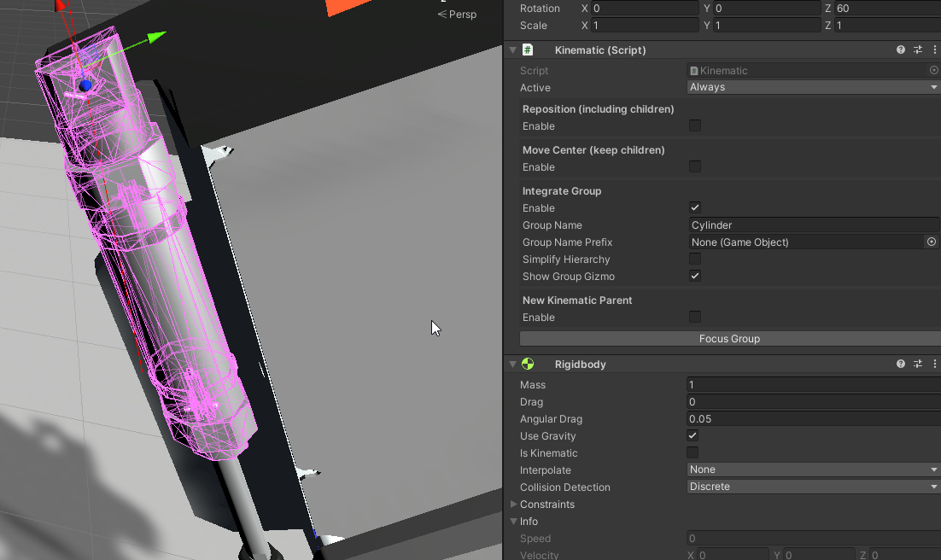
Task: Click Kinematic component preset icon
Action: click(x=918, y=50)
